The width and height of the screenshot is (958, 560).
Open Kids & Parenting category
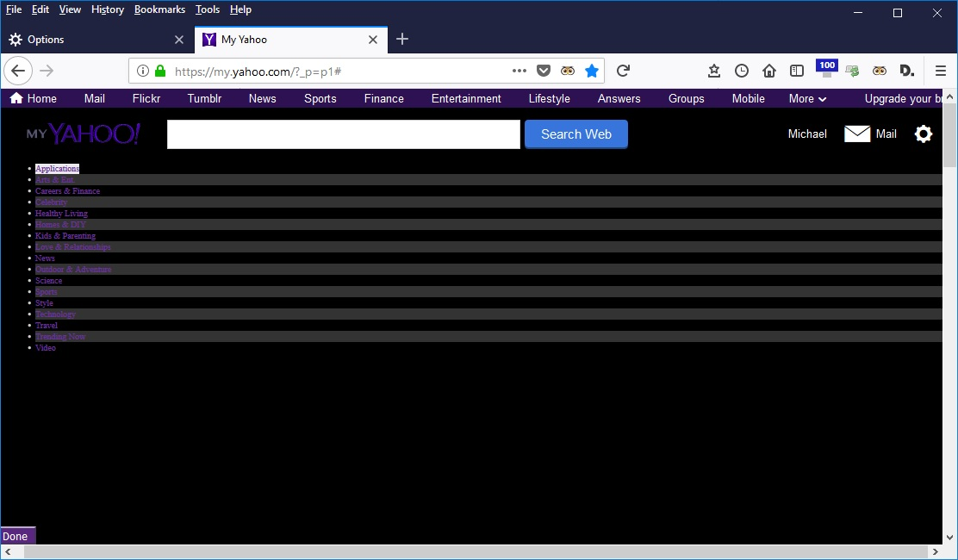65,236
